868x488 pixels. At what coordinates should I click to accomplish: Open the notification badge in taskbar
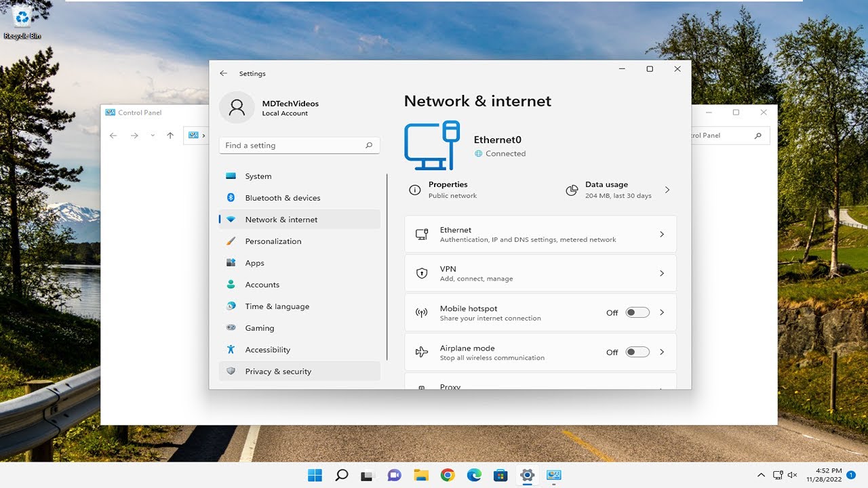pos(851,475)
